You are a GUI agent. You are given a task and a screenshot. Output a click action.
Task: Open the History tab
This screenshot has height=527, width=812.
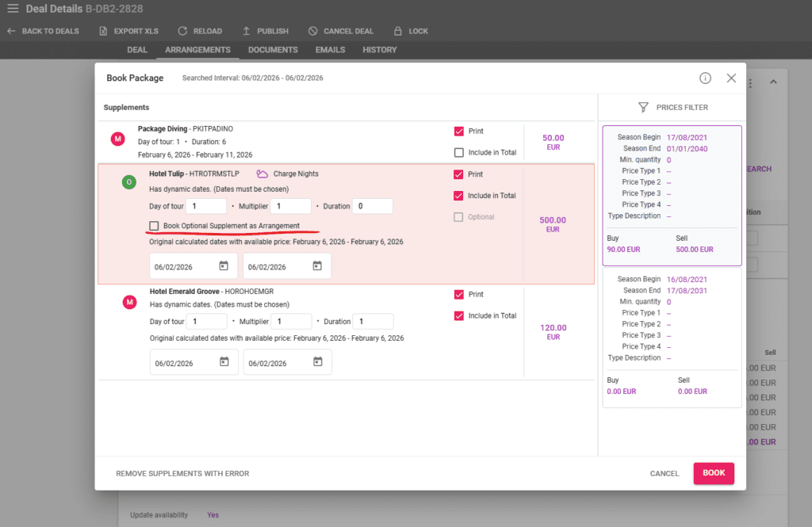pyautogui.click(x=379, y=49)
